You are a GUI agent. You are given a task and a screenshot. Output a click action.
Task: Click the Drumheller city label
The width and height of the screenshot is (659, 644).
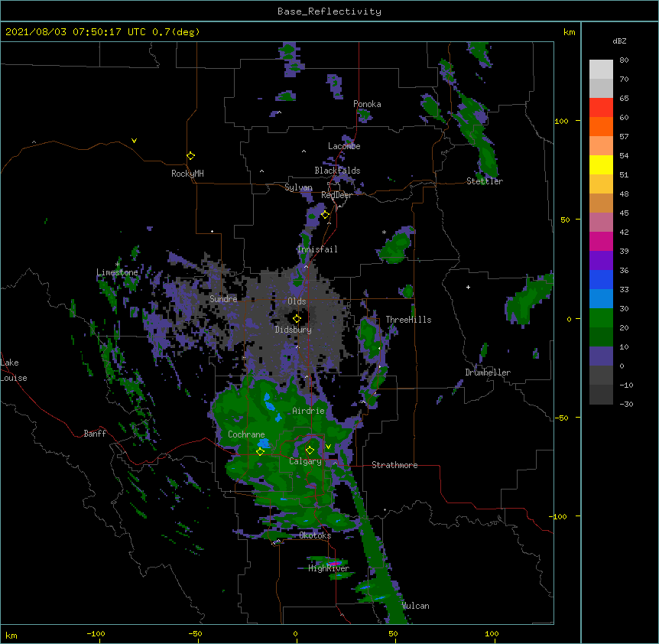coord(488,372)
